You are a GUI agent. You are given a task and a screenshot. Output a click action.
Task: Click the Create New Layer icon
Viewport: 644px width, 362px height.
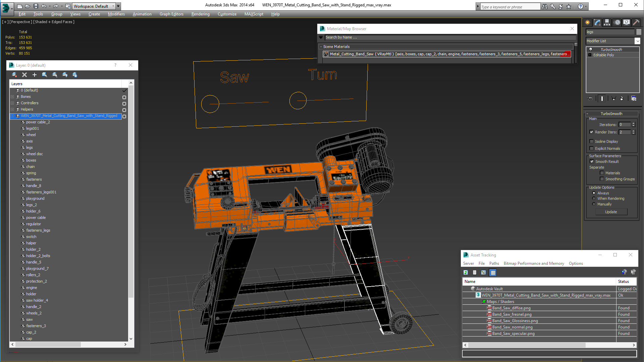click(14, 75)
